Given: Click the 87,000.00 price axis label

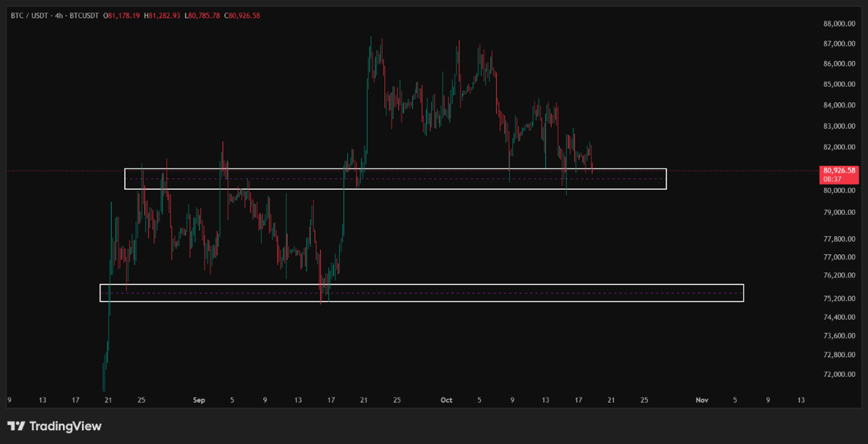Looking at the screenshot, I should click(839, 44).
